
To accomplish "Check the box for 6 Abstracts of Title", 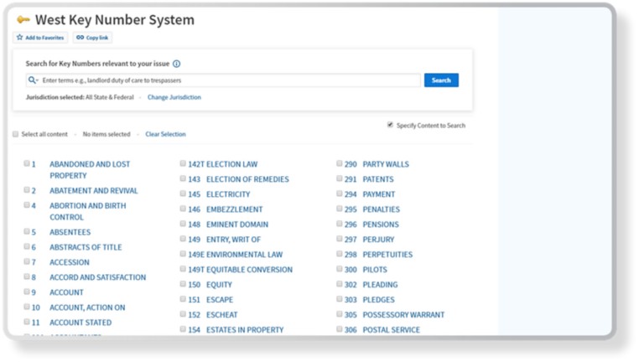I will click(27, 246).
